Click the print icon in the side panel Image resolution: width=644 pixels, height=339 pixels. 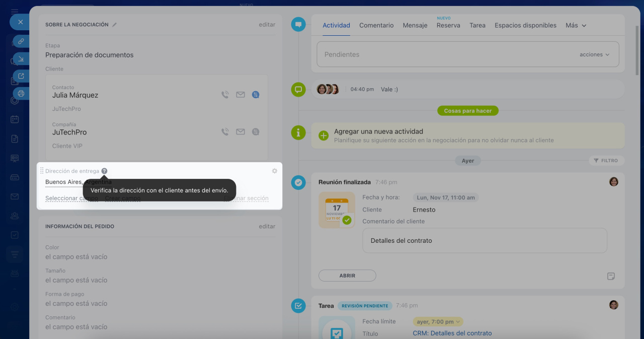coord(21,93)
